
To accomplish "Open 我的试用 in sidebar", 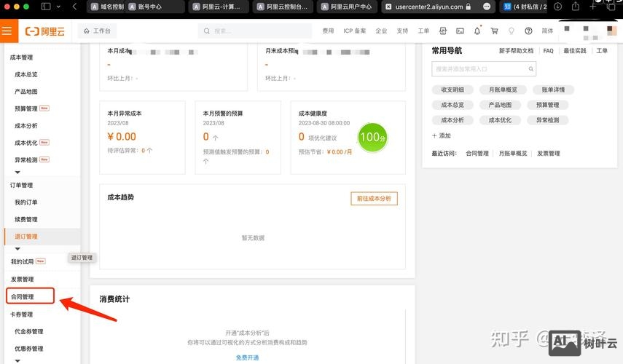I will (x=22, y=261).
